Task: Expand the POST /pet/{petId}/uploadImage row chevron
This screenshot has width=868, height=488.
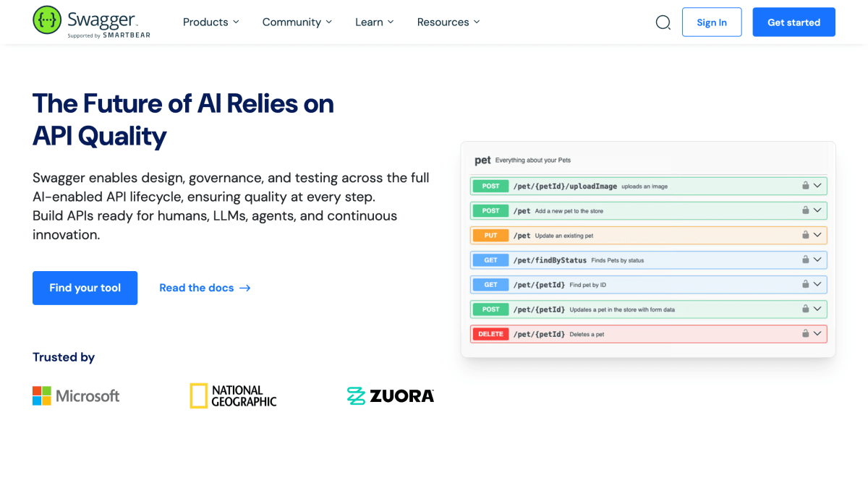Action: 817,186
